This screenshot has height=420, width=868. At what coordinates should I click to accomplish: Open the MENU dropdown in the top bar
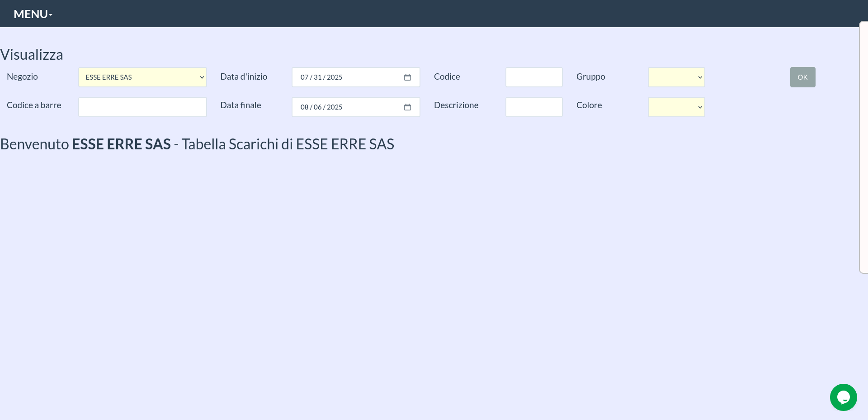tap(33, 14)
